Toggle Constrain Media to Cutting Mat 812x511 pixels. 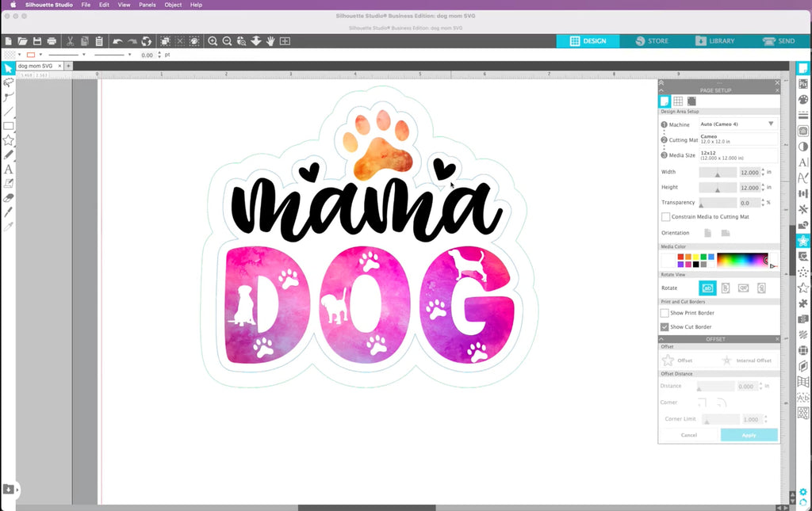coord(665,217)
